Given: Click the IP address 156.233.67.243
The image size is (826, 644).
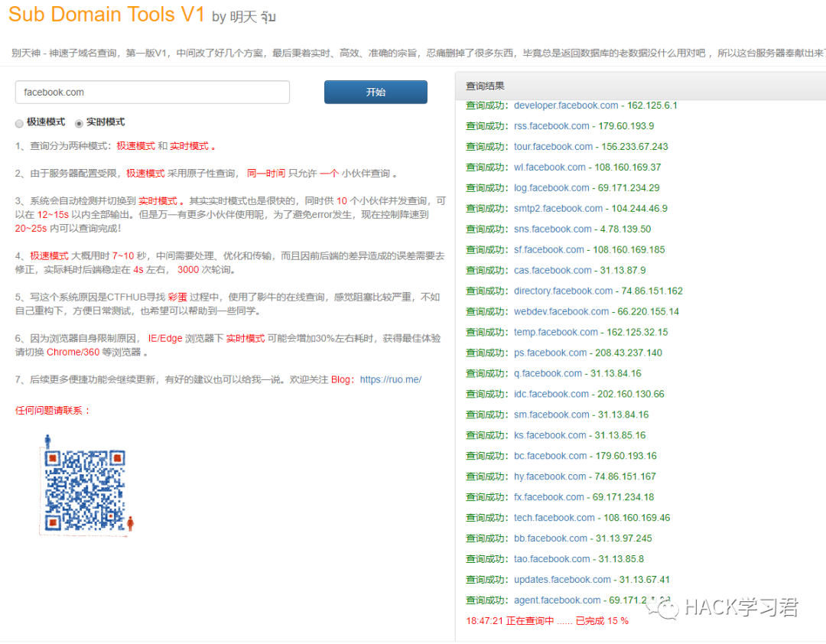Looking at the screenshot, I should coord(635,147).
